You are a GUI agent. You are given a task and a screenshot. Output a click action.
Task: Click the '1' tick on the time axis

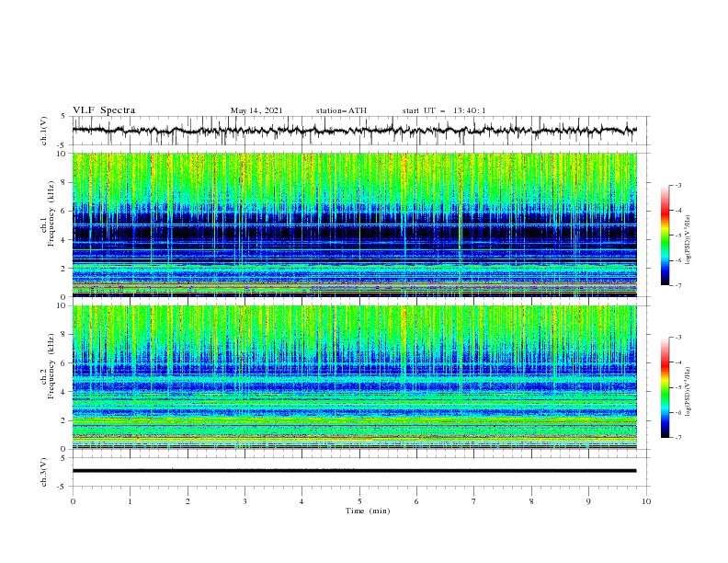[130, 501]
